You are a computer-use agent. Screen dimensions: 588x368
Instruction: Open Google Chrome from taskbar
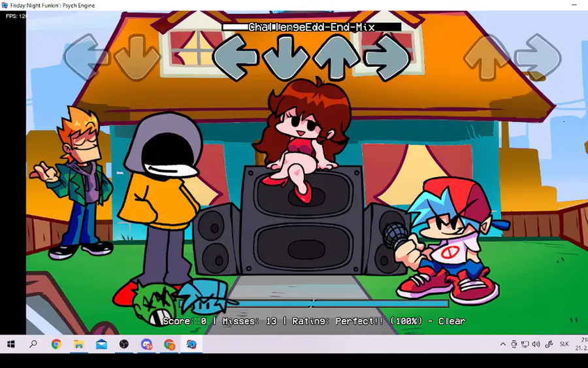pos(56,344)
